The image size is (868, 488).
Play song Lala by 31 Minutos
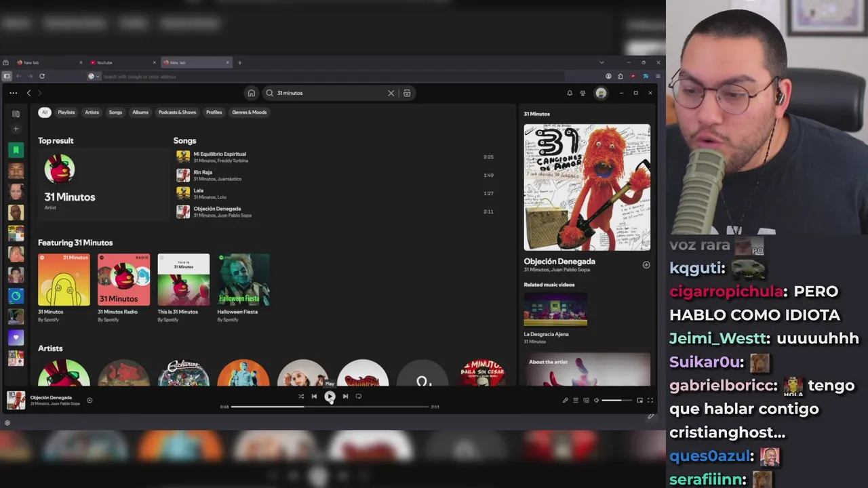pos(335,193)
